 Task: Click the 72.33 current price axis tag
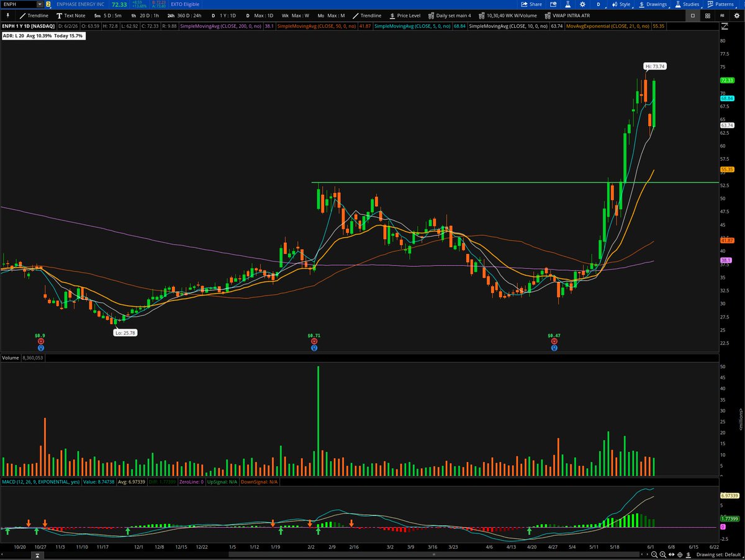click(x=728, y=80)
